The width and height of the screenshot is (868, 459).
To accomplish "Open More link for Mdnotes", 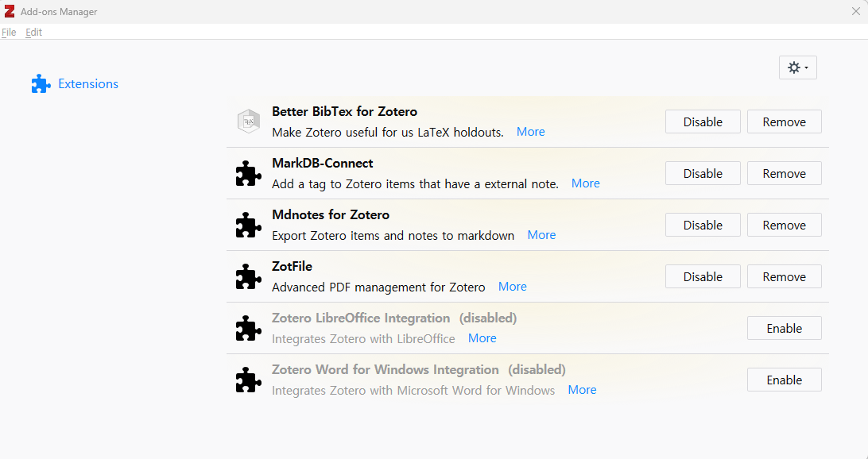I will click(x=541, y=235).
